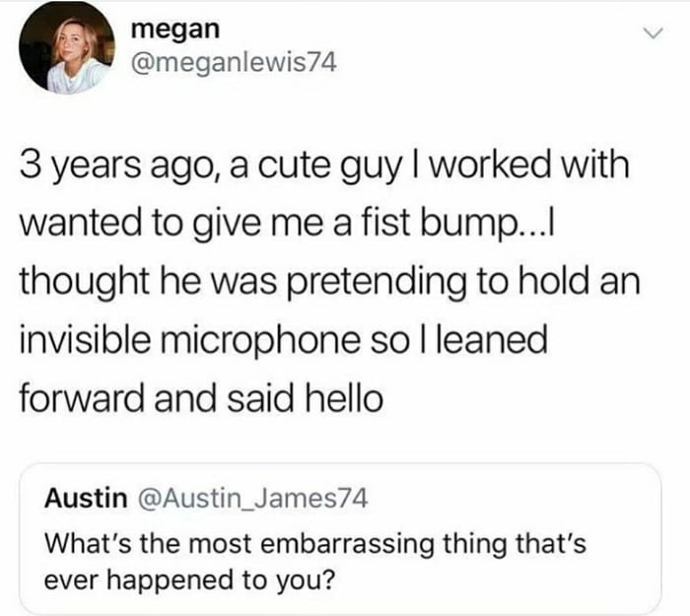Image resolution: width=690 pixels, height=616 pixels.
Task: Click the words 'so I leaned' in tweet
Action: pos(459,339)
